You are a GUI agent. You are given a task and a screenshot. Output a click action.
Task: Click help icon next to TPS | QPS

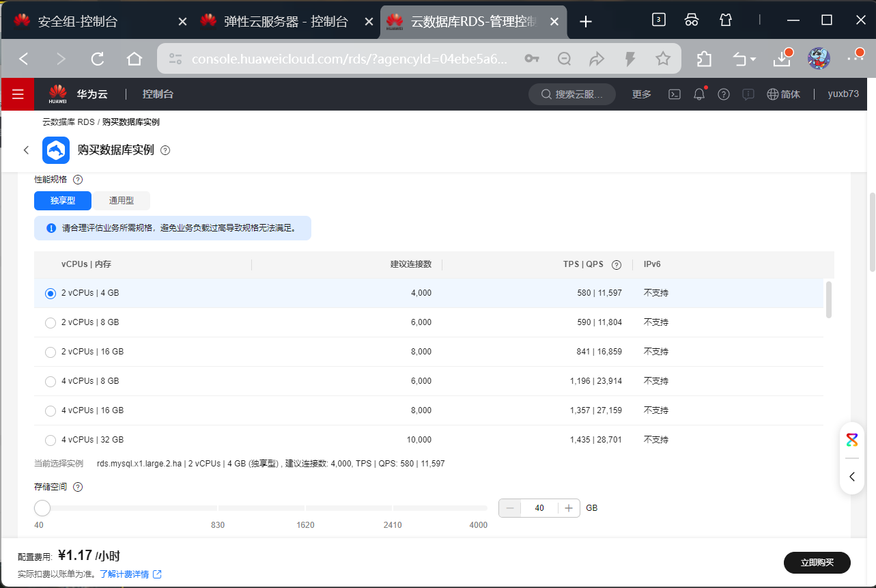coord(617,265)
